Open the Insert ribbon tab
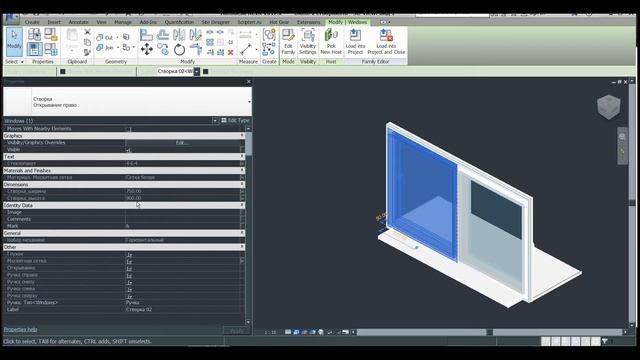 [54, 22]
